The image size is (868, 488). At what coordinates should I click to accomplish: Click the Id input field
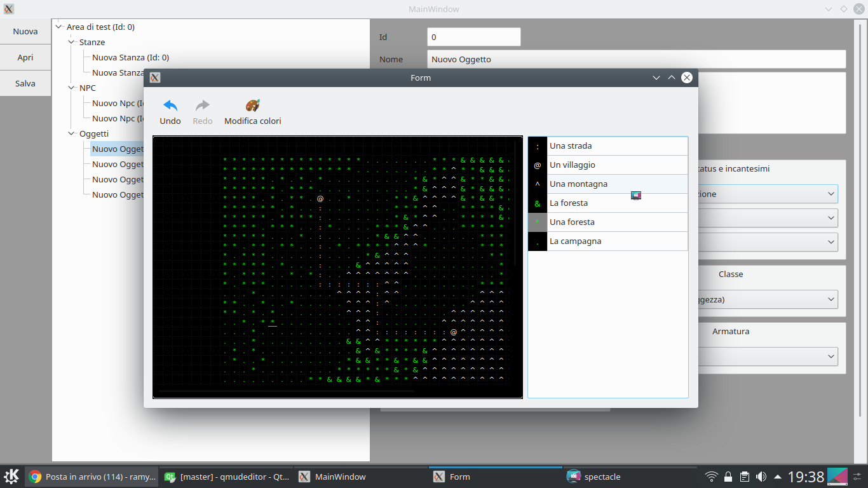[474, 37]
